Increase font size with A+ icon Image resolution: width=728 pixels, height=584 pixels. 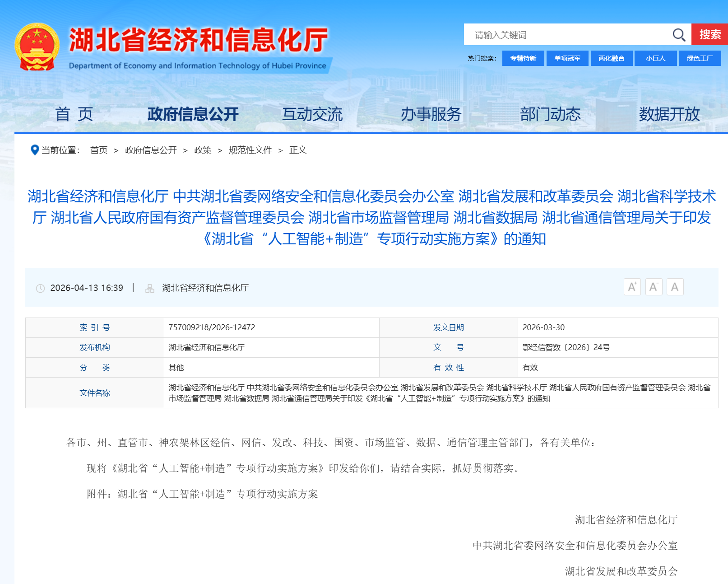coord(632,287)
